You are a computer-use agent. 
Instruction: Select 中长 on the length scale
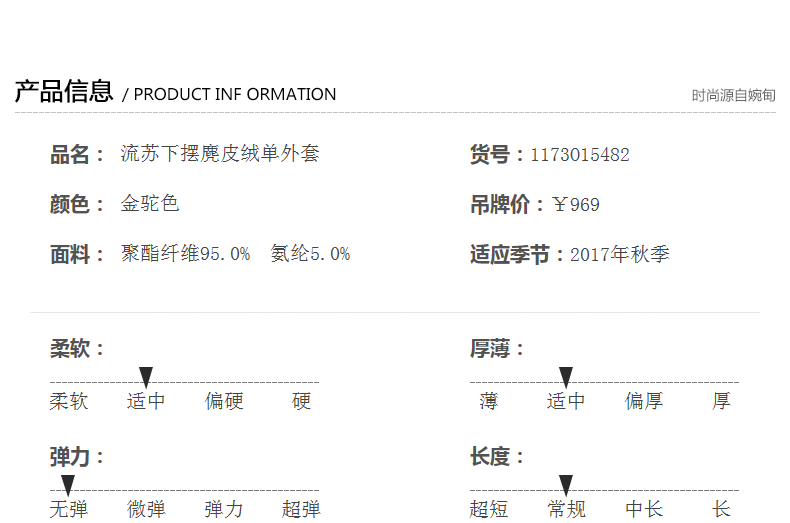(x=644, y=510)
